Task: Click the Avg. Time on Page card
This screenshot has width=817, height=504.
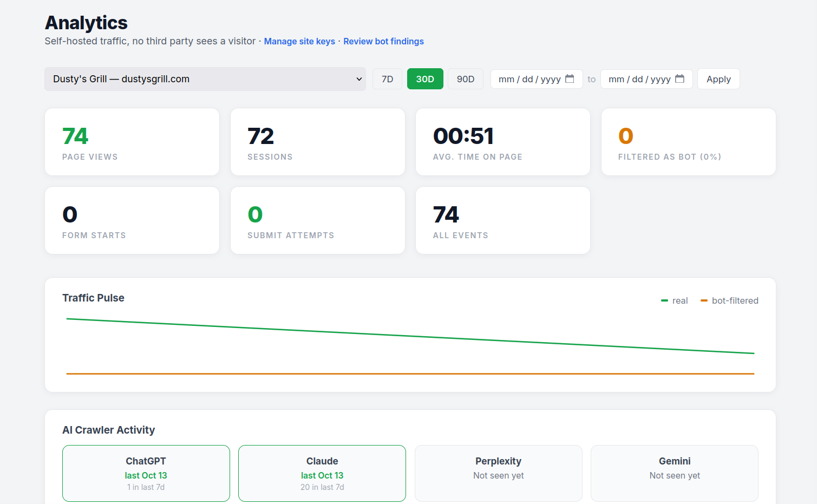Action: (503, 142)
